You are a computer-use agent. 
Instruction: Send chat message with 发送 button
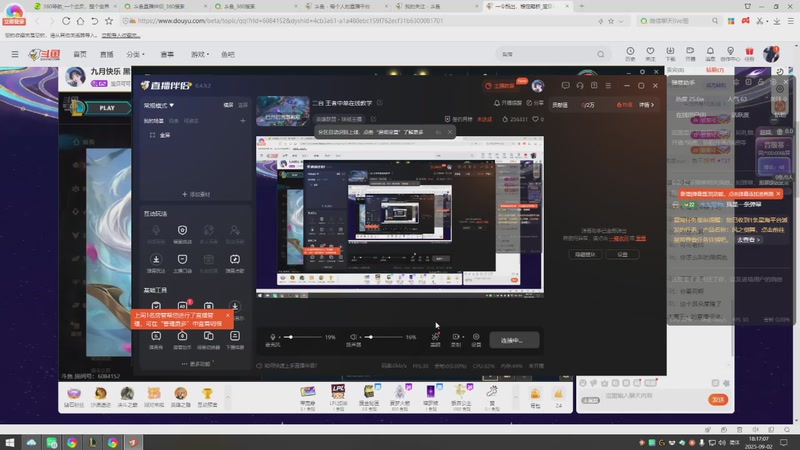point(718,399)
